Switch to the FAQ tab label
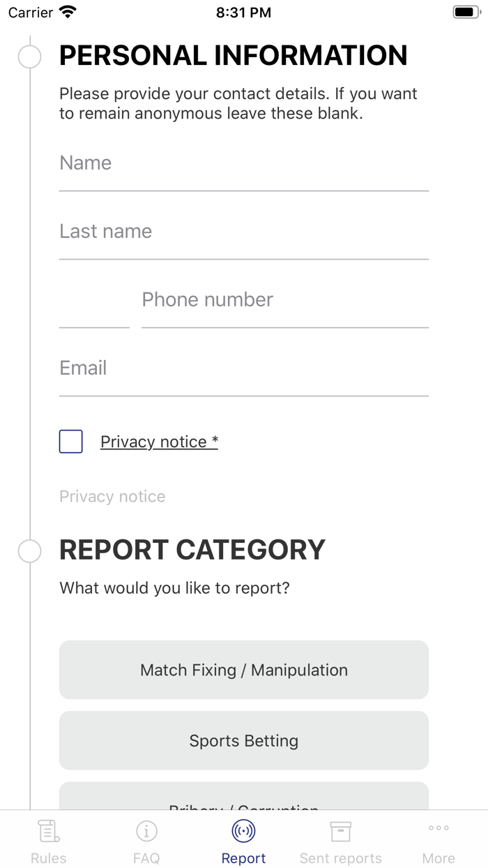 (146, 858)
